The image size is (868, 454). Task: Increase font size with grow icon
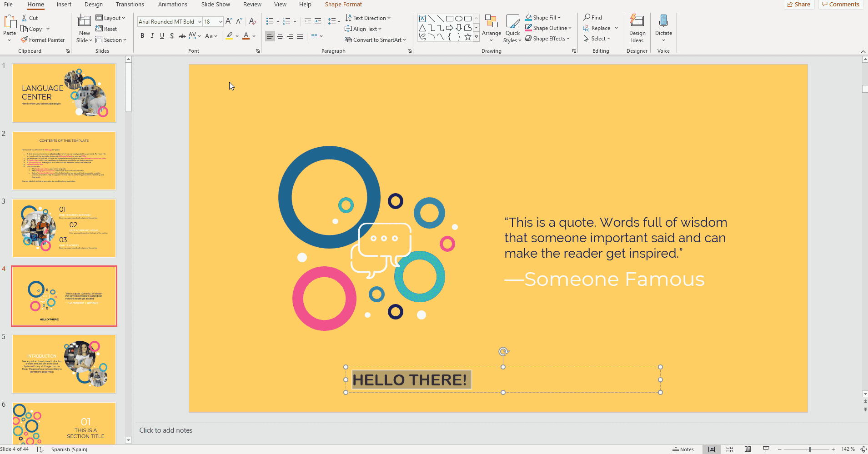point(229,21)
